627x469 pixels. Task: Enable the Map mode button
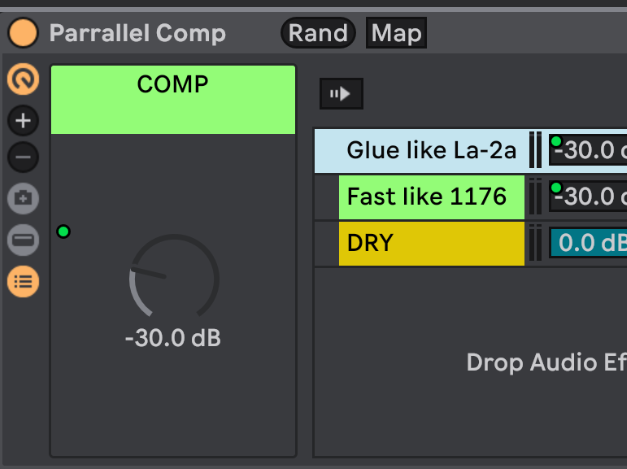pyautogui.click(x=396, y=33)
